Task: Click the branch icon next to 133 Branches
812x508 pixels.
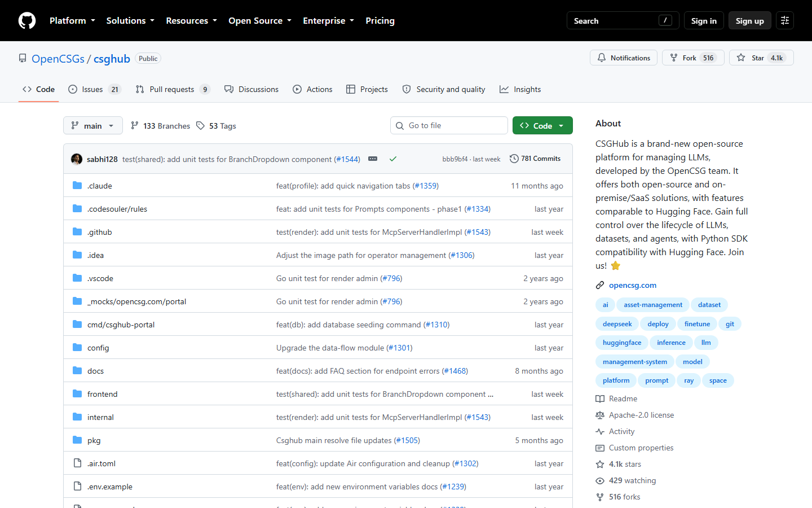Action: [x=135, y=126]
